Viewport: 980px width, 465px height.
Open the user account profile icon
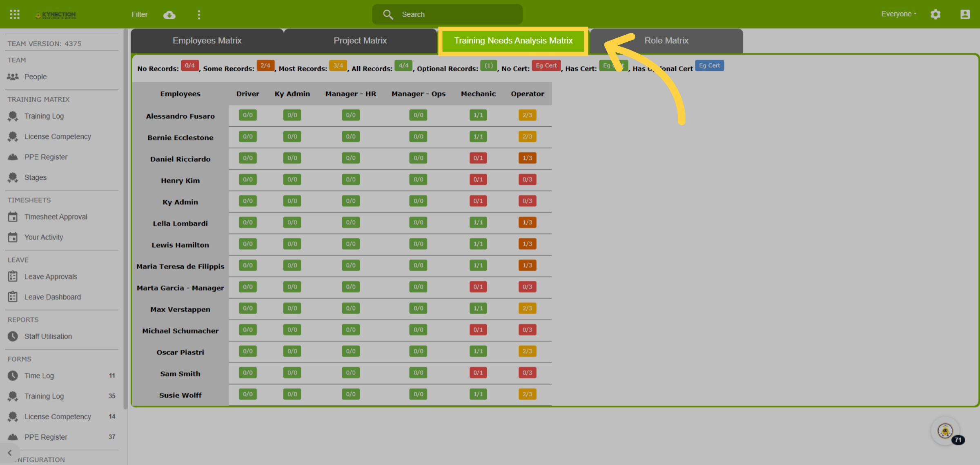click(x=965, y=14)
